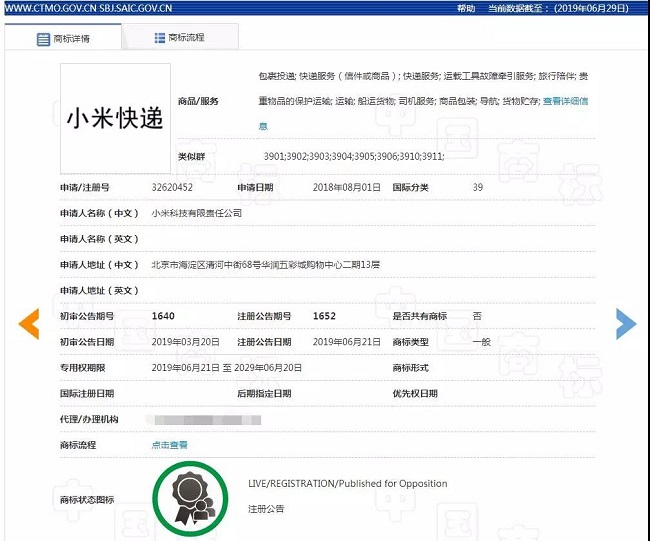Click the similar group codes 3901;3902 text

click(x=354, y=156)
